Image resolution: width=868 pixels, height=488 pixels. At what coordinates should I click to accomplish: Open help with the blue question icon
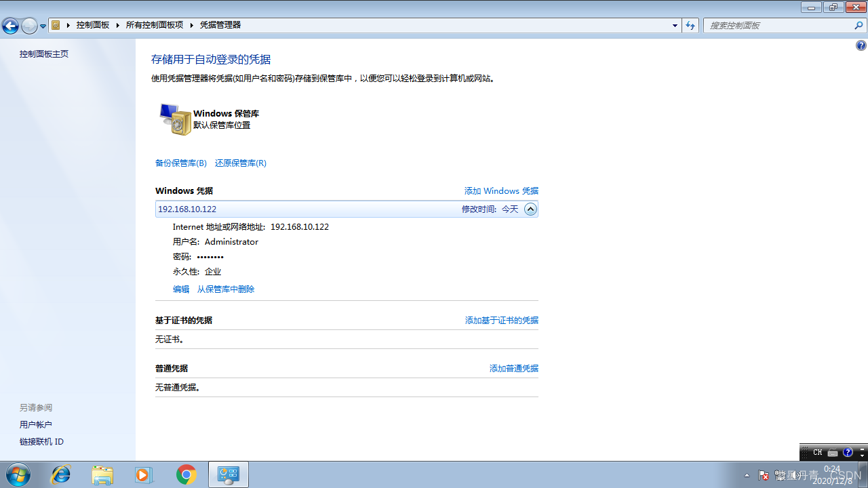861,45
